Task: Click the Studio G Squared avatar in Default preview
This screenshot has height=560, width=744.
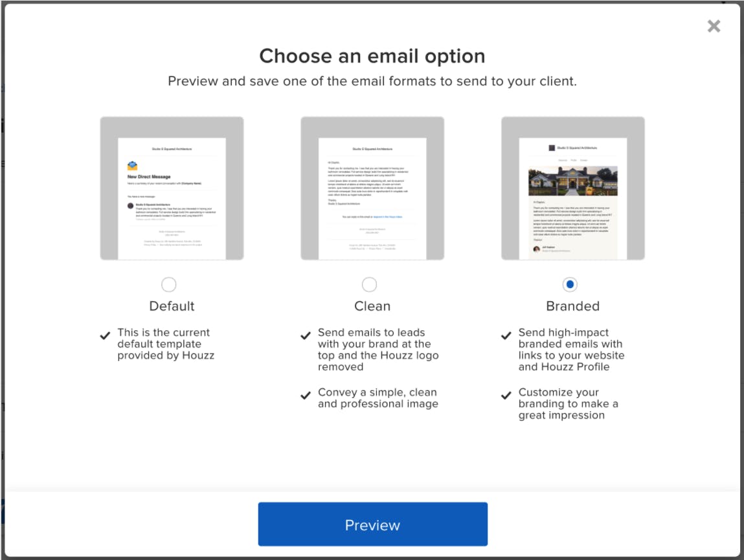Action: [131, 206]
